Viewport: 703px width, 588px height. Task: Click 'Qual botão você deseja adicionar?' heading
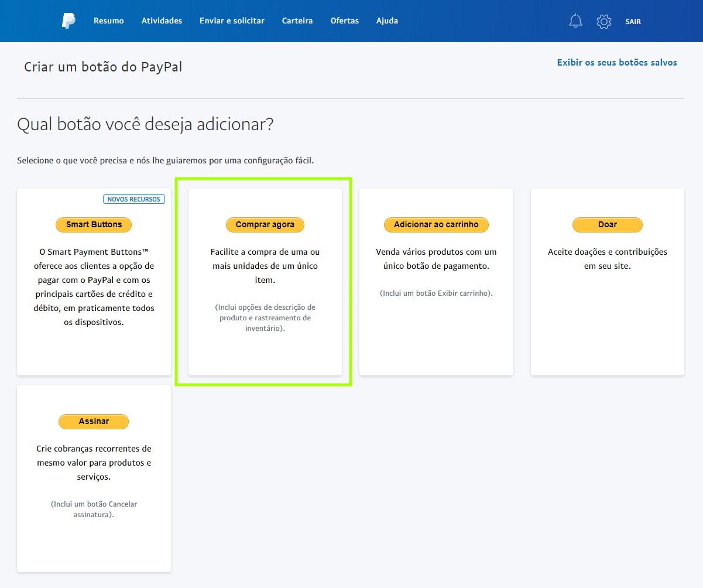coord(145,124)
